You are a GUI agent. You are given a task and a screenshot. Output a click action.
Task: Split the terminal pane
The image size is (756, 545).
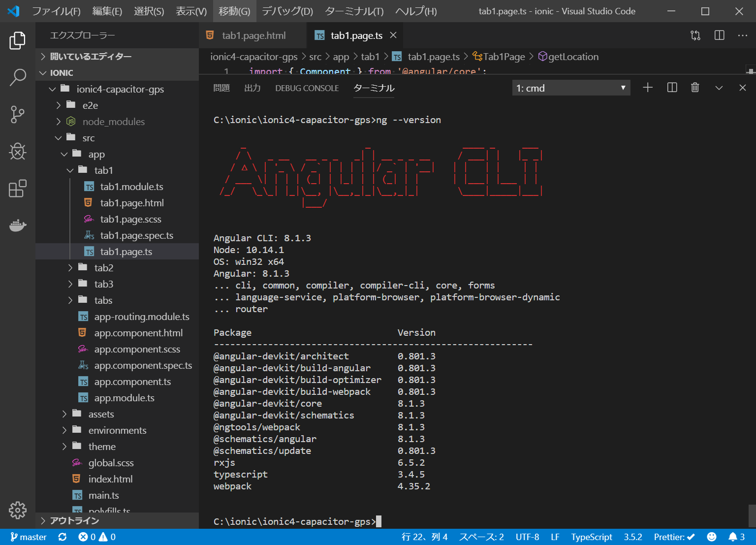[672, 88]
